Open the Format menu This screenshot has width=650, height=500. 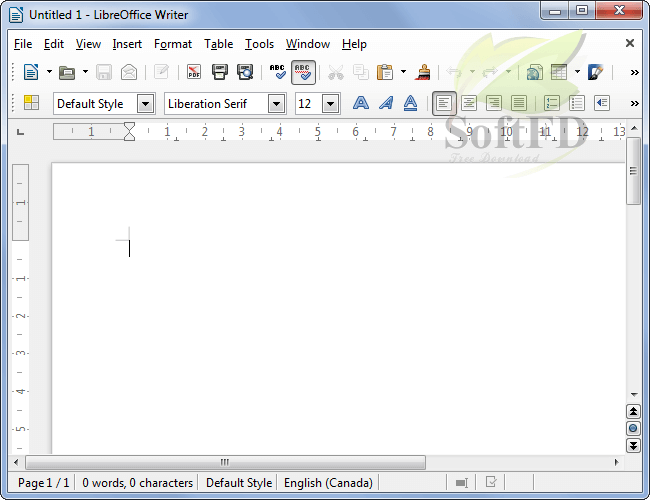(173, 44)
